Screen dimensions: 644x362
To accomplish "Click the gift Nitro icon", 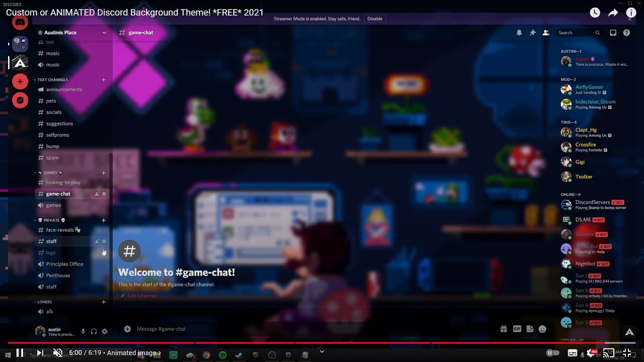I will 504,329.
